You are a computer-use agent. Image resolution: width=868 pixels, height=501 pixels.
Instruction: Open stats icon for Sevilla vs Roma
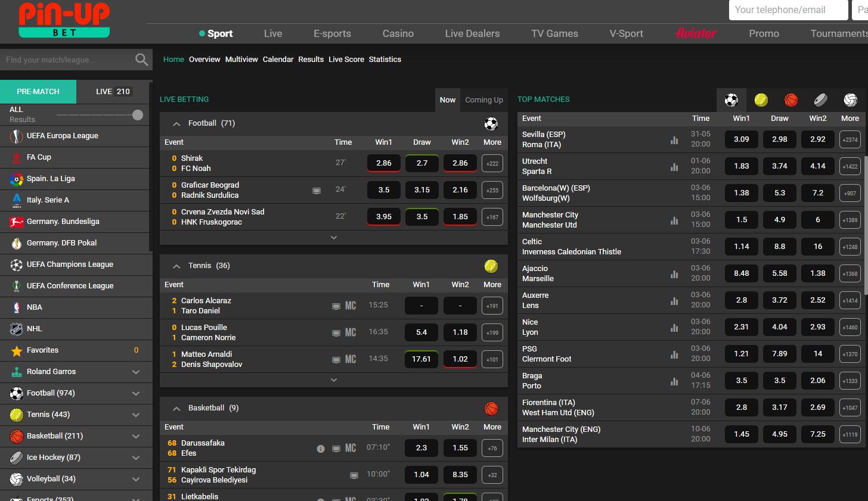coord(674,140)
